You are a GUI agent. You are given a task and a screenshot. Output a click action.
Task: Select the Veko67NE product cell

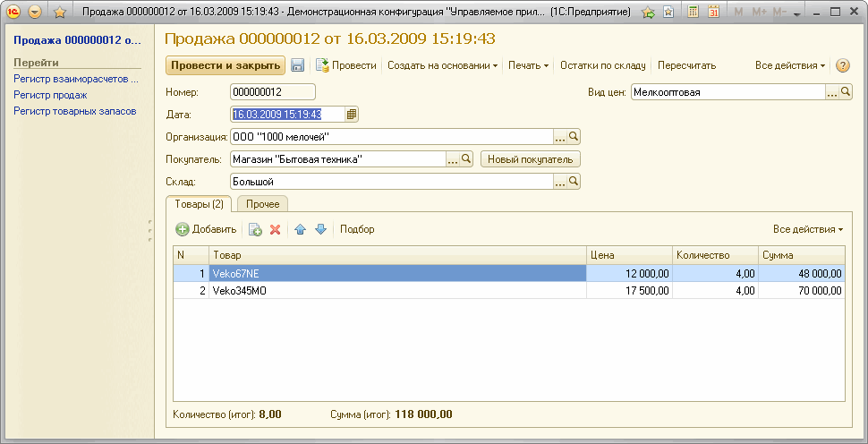pos(397,274)
